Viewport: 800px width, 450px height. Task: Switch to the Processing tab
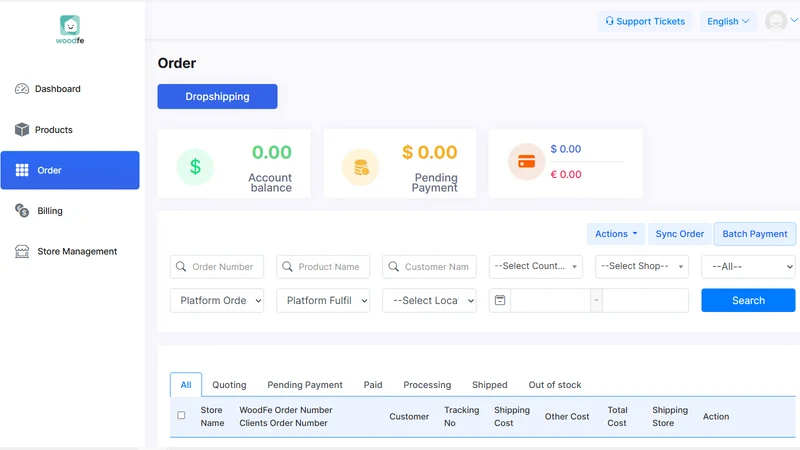(427, 385)
